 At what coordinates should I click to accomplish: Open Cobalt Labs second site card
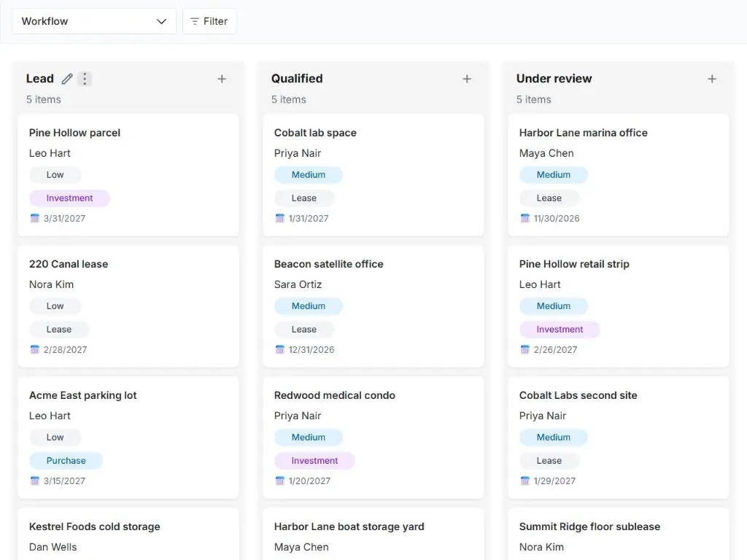click(619, 437)
